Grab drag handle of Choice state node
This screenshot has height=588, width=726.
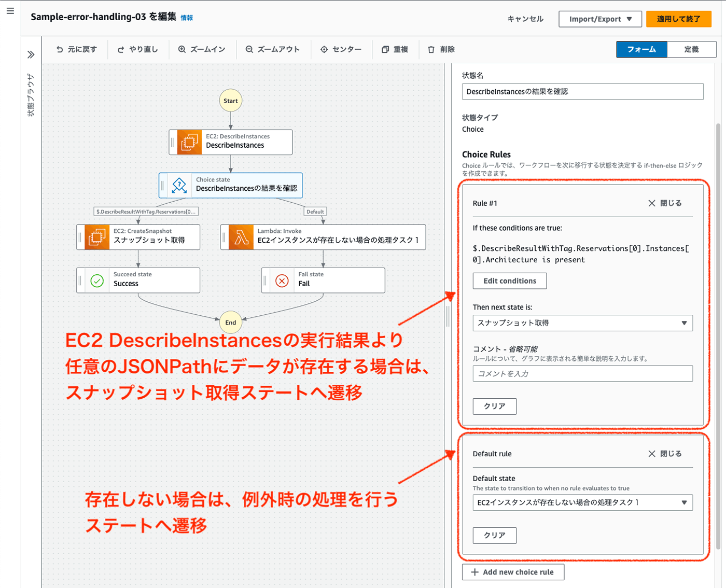163,185
